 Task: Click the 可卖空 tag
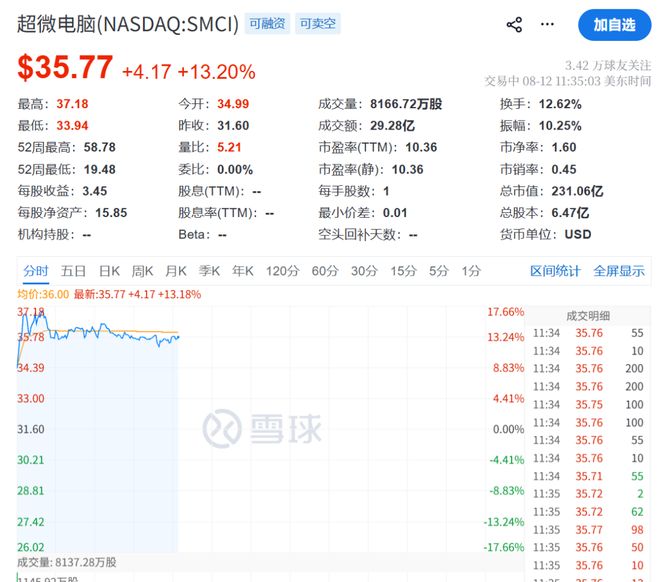point(318,24)
